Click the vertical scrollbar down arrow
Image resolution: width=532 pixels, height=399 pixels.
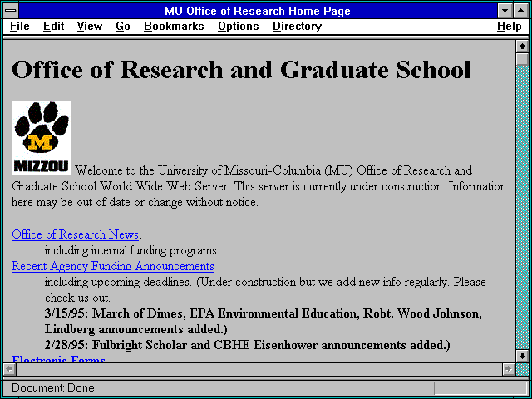[x=522, y=356]
